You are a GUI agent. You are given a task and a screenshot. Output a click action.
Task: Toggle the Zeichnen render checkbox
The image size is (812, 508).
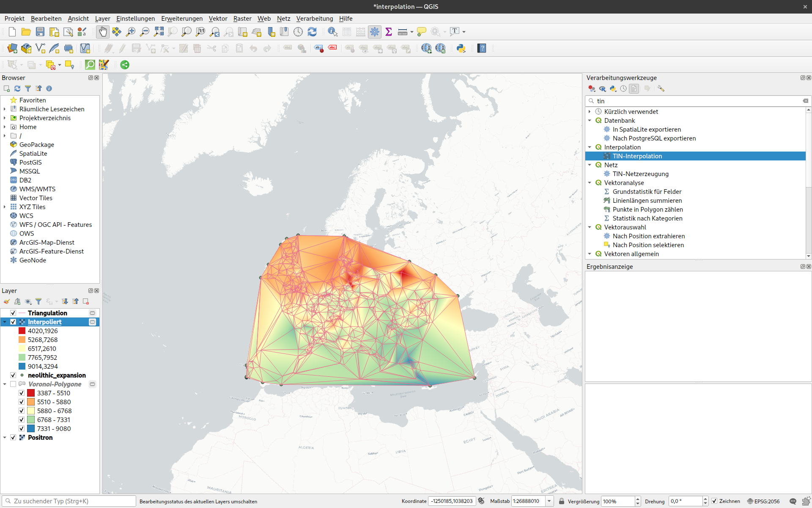click(x=714, y=501)
